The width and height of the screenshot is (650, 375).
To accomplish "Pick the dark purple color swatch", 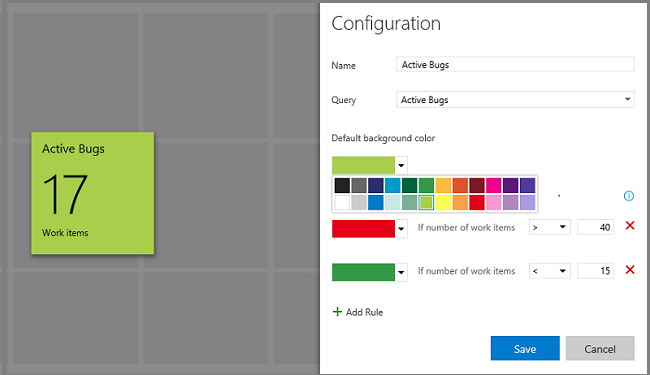I will [511, 186].
